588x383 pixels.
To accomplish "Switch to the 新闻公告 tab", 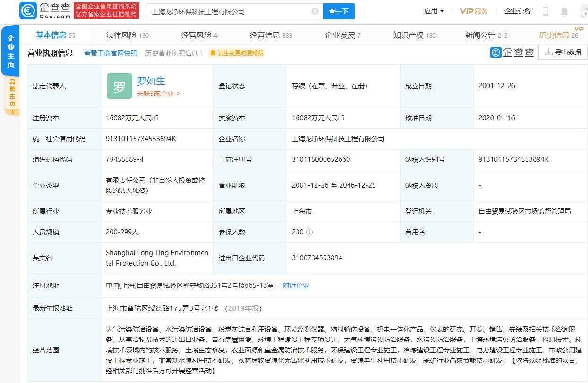I will 486,35.
